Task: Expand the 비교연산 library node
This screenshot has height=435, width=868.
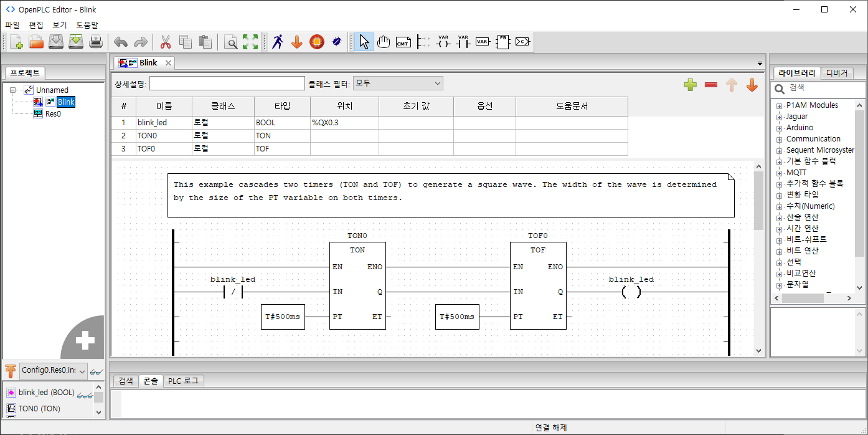Action: [779, 274]
